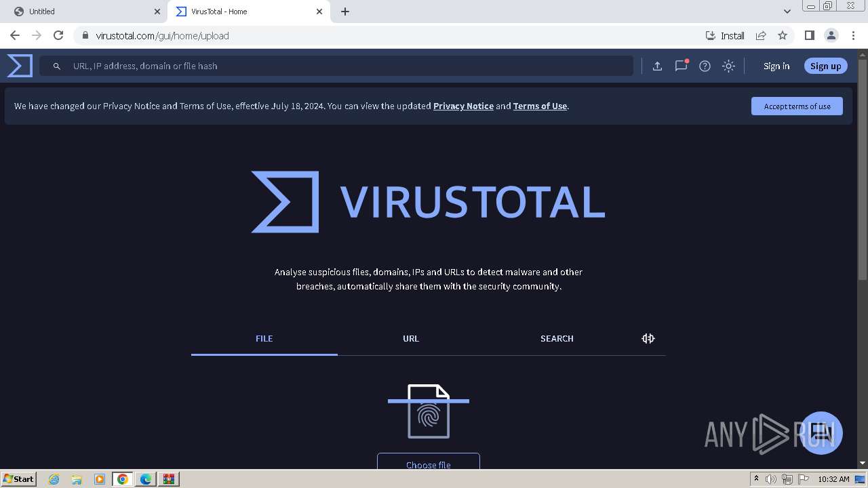Image resolution: width=868 pixels, height=488 pixels.
Task: Open the API monitor icon beside SEARCH tab
Action: [x=648, y=338]
